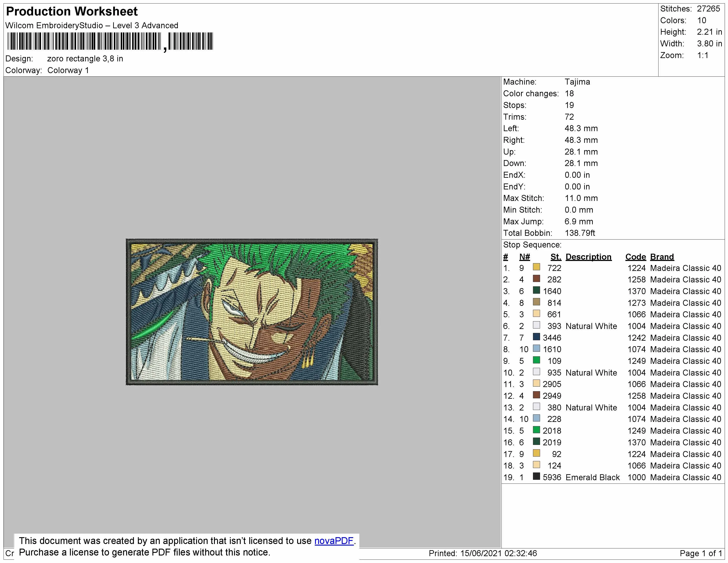Image resolution: width=728 pixels, height=563 pixels.
Task: Click the green swatch beside stitch count 2018
Action: pyautogui.click(x=536, y=430)
